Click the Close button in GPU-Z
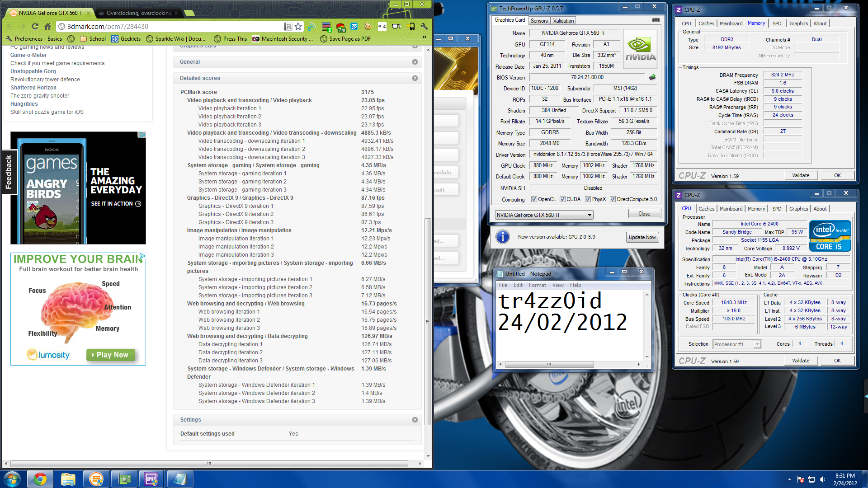Screen dimensions: 868x488 point(644,214)
